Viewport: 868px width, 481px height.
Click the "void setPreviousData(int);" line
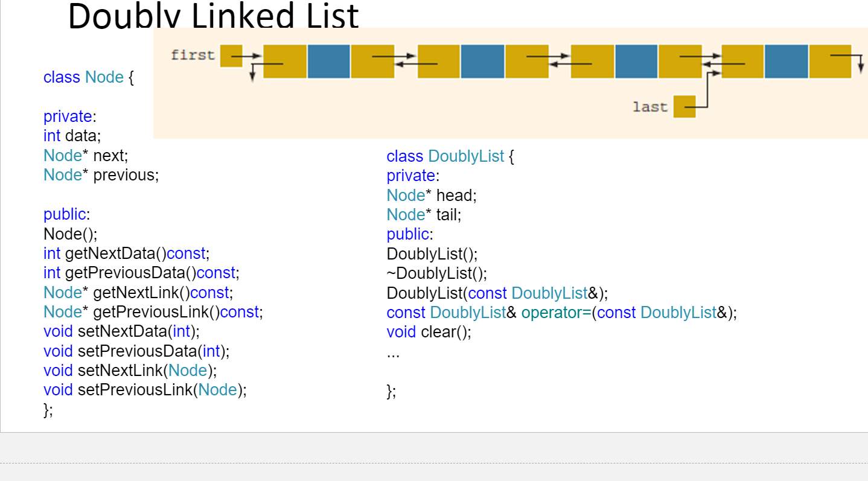pyautogui.click(x=136, y=351)
